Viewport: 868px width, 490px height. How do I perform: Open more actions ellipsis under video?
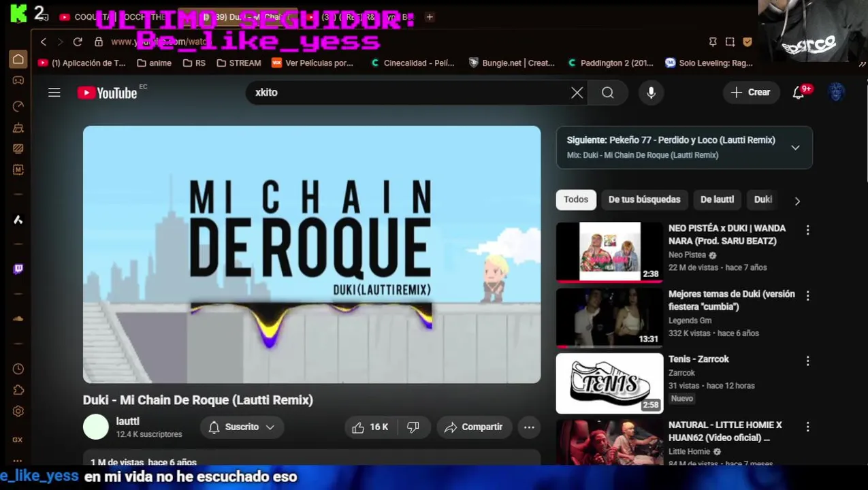pyautogui.click(x=529, y=427)
